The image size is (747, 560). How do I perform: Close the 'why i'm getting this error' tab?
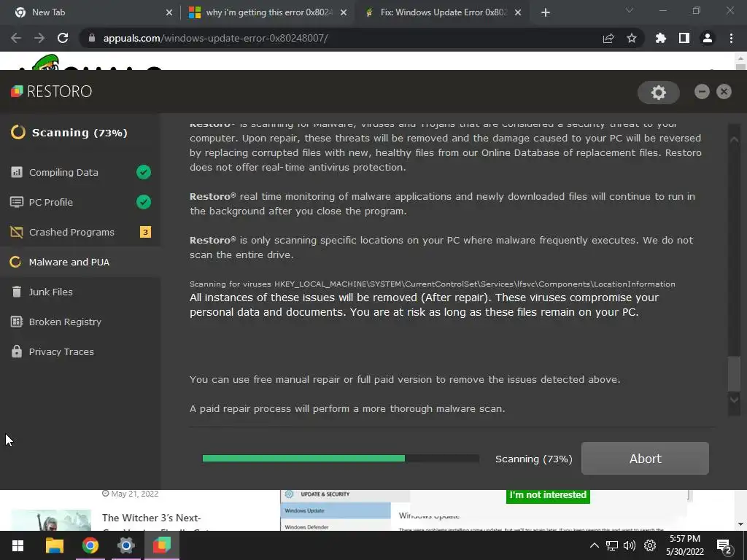pyautogui.click(x=344, y=12)
